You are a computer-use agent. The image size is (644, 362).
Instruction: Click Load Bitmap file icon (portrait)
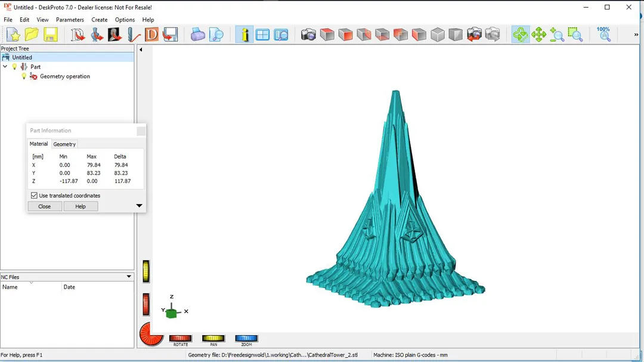(114, 35)
